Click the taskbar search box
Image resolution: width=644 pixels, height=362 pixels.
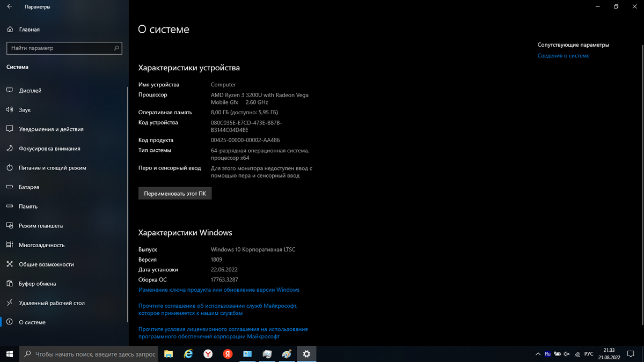click(x=90, y=354)
